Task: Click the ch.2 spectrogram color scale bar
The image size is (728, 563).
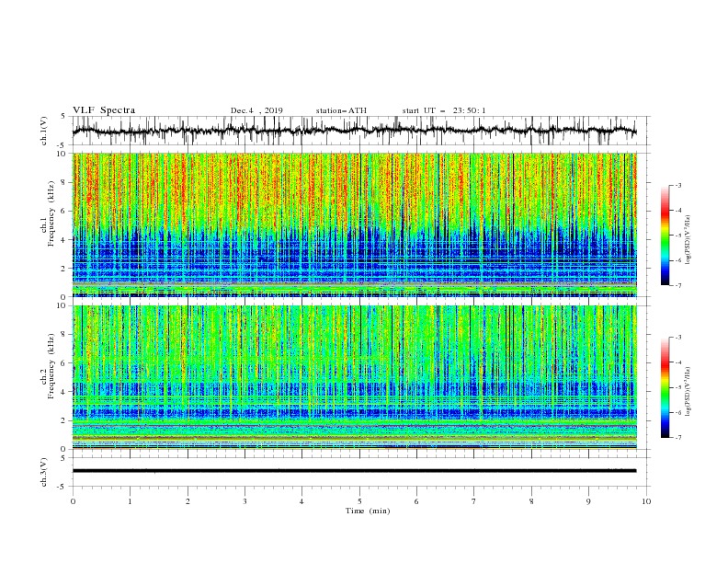Action: pos(665,387)
